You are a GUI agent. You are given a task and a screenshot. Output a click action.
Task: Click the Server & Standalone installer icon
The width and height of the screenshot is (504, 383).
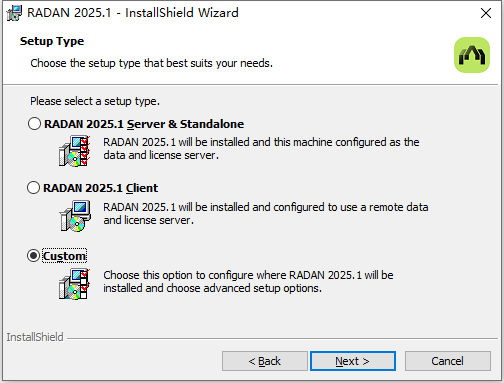(x=75, y=151)
